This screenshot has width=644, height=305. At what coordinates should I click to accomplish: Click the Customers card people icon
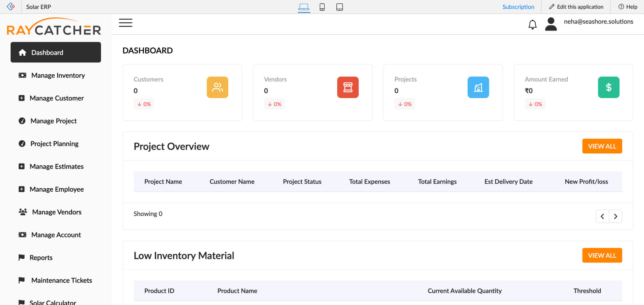point(217,87)
